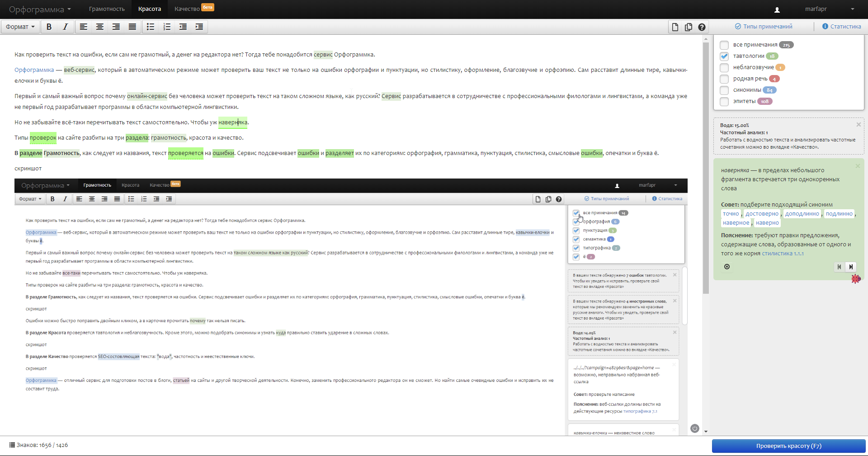Screen dimensions: 868x456
Task: Click the highlighted word "онлайн-сервис"
Action: (x=147, y=96)
